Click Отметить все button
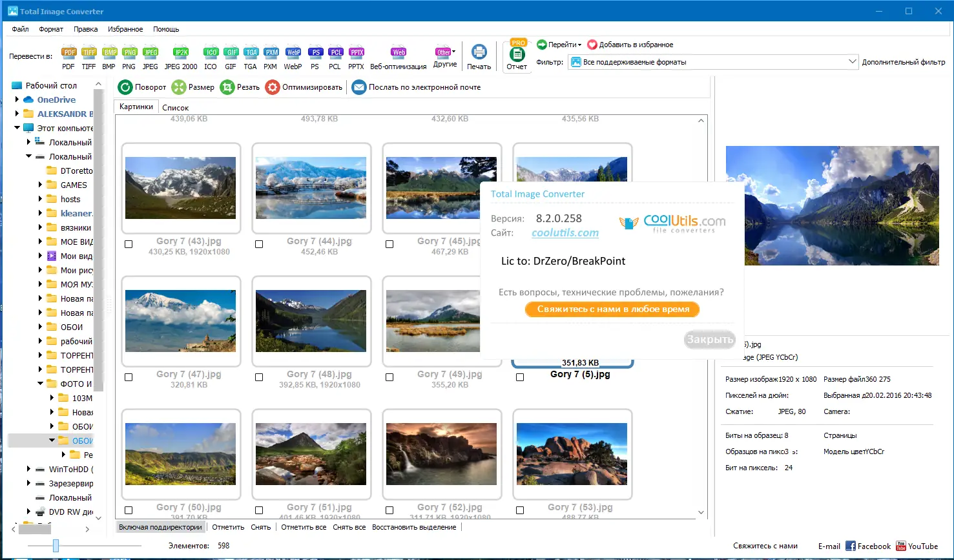The width and height of the screenshot is (954, 560). [304, 527]
